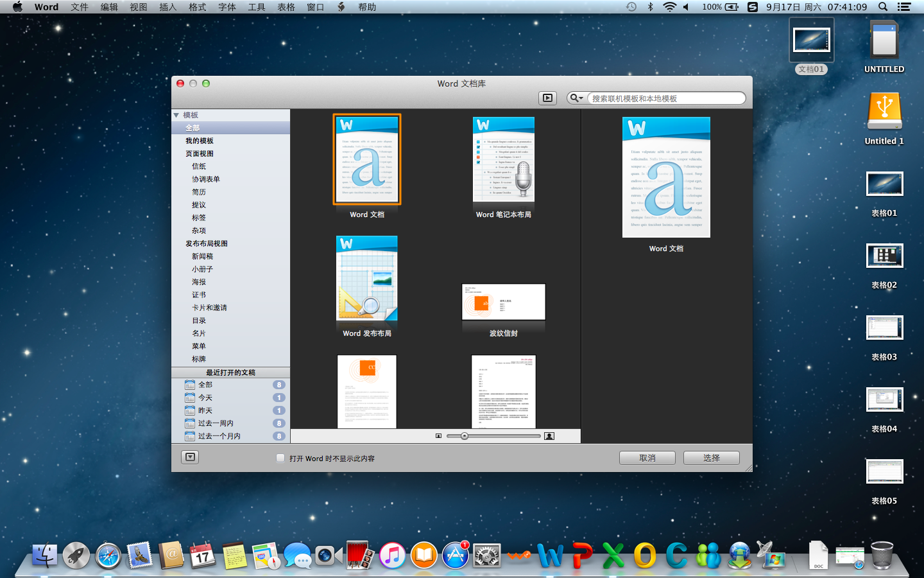Open iBooks from the dock

click(x=424, y=556)
